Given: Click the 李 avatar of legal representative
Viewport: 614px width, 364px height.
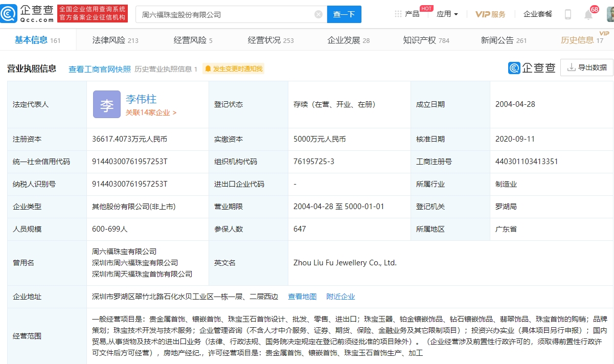Looking at the screenshot, I should (106, 104).
